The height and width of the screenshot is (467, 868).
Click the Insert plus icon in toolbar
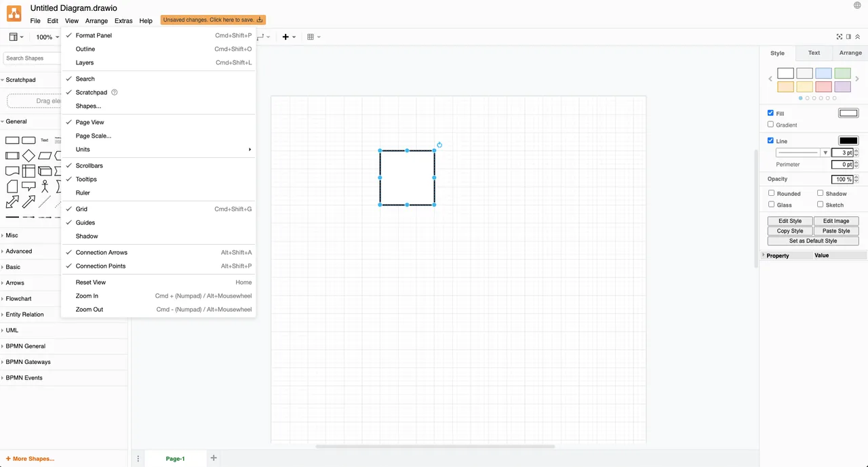point(285,37)
